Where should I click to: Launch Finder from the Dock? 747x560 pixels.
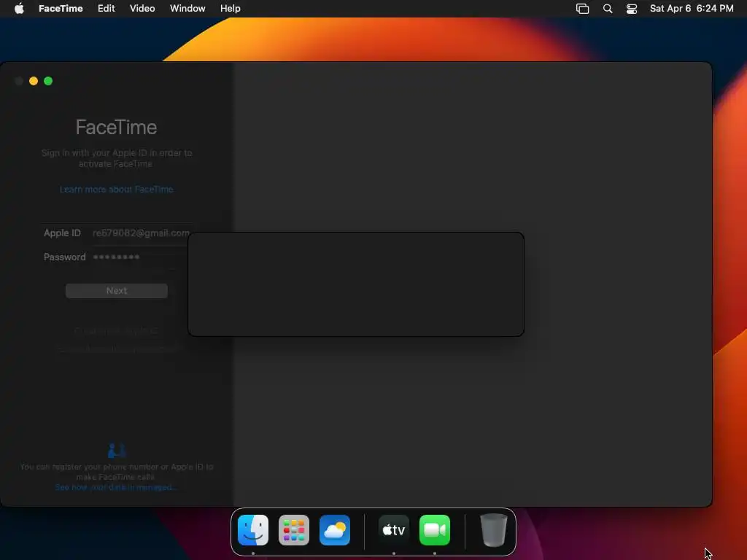pyautogui.click(x=253, y=530)
